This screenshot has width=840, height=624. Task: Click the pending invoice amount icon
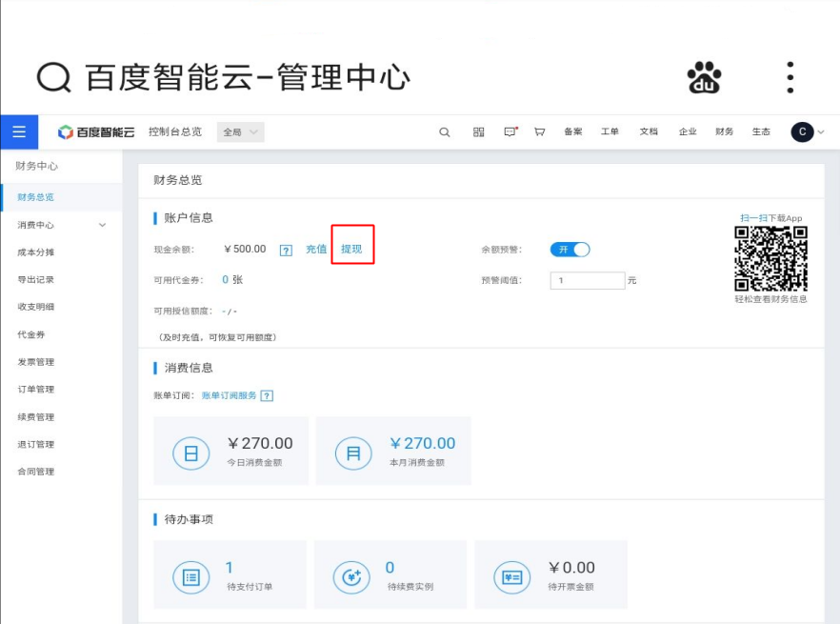tap(512, 577)
